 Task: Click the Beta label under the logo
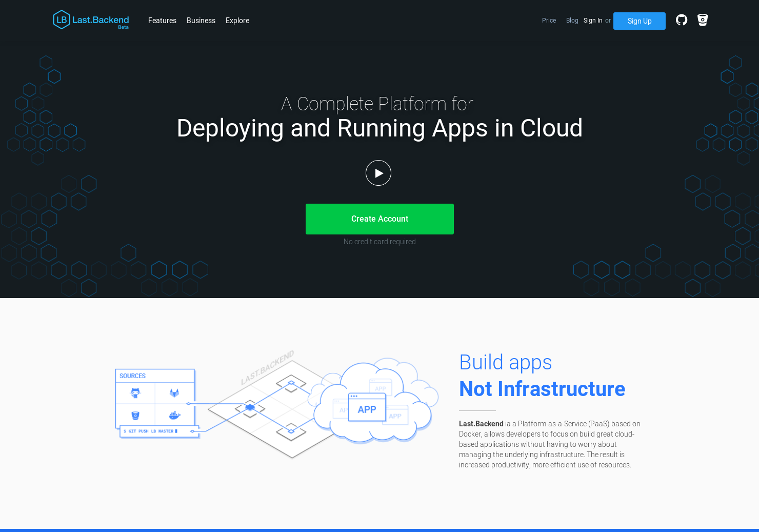[123, 27]
